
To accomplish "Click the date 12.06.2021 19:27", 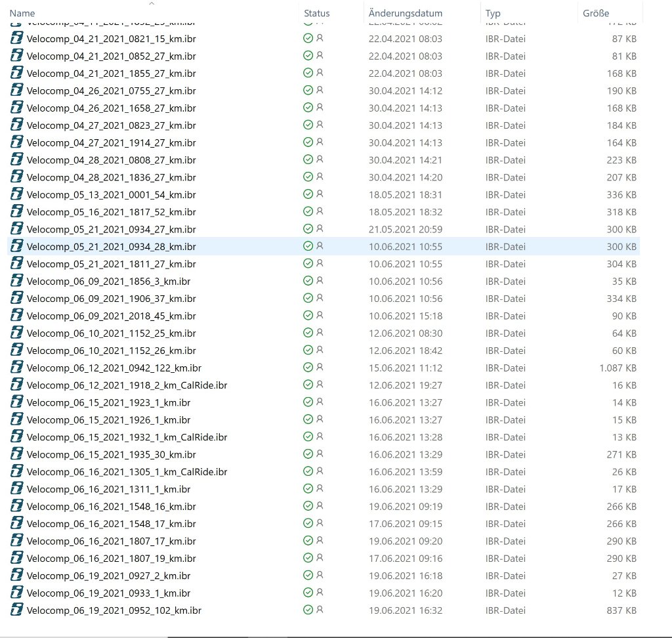I will click(x=406, y=385).
